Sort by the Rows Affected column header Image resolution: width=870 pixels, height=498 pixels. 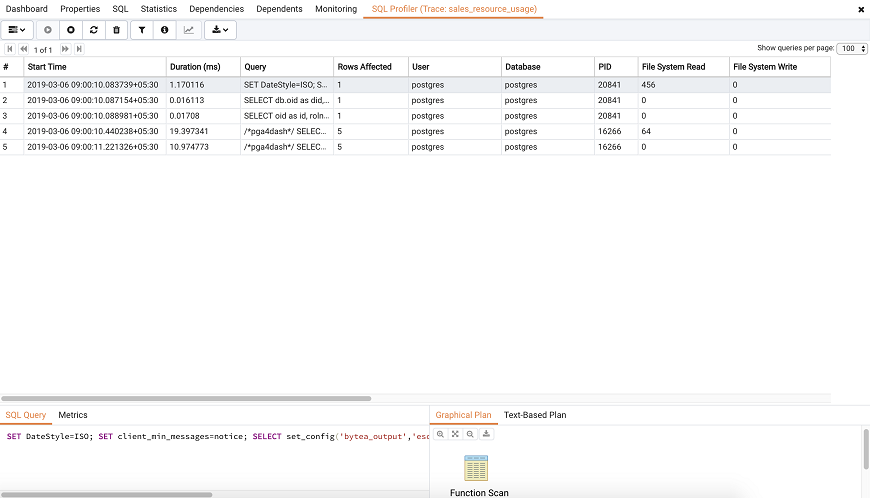(x=371, y=67)
